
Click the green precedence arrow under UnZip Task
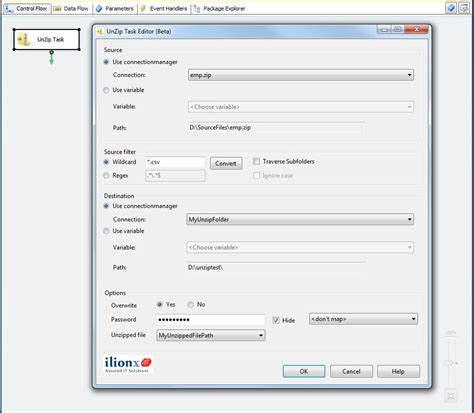pyautogui.click(x=51, y=57)
